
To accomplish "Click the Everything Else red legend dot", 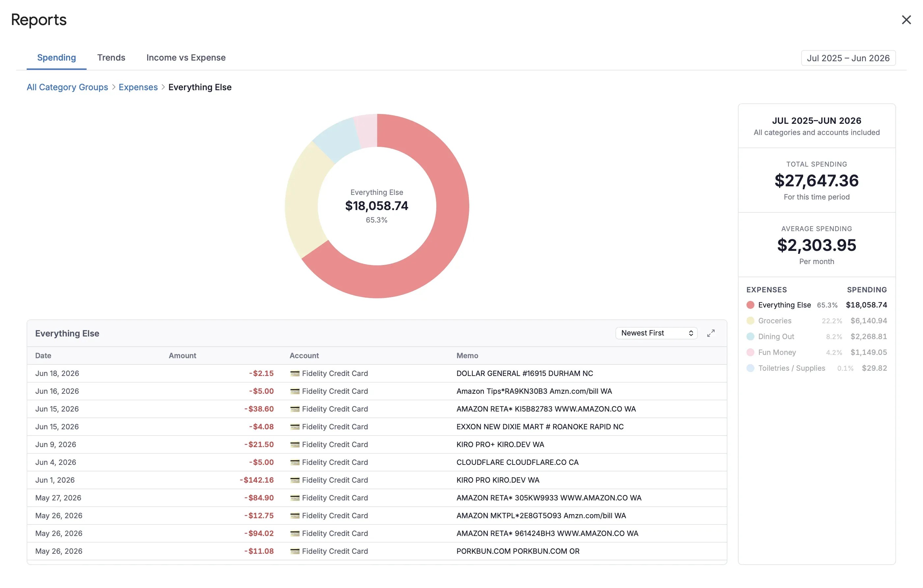I will [750, 305].
